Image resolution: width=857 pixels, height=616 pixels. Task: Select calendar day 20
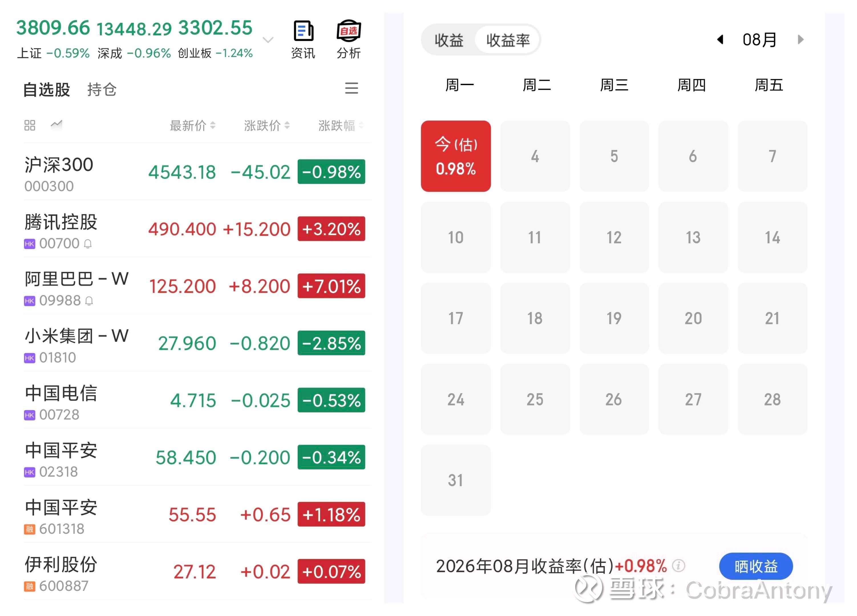(x=693, y=318)
